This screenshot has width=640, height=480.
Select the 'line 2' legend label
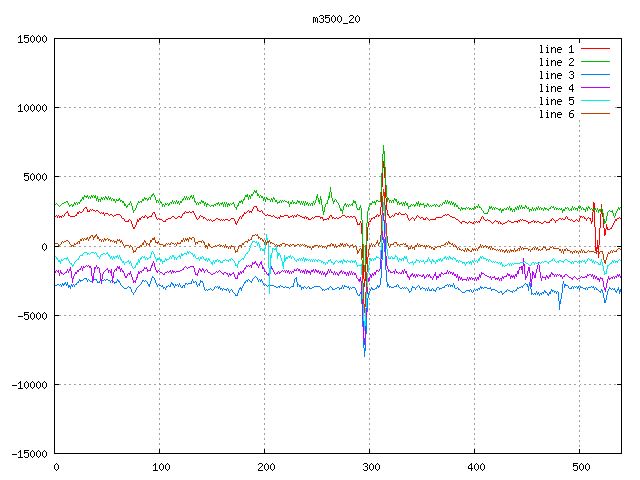click(556, 62)
